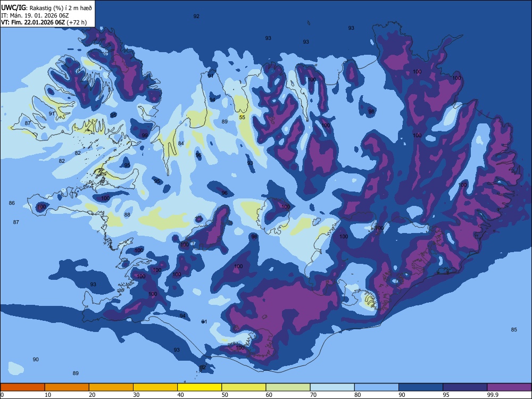Click the amber 20–30 legend swatch
The width and height of the screenshot is (532, 399).
111,387
